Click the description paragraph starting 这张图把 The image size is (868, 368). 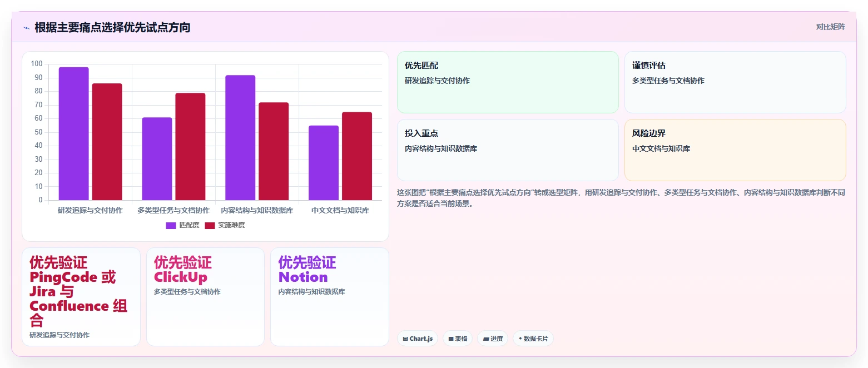click(x=621, y=198)
